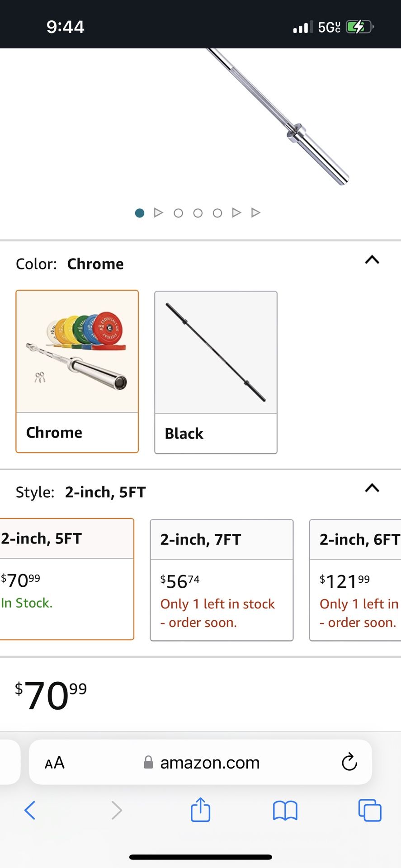Choose the 2-inch, 6FT style card
The image size is (401, 868).
(355, 580)
